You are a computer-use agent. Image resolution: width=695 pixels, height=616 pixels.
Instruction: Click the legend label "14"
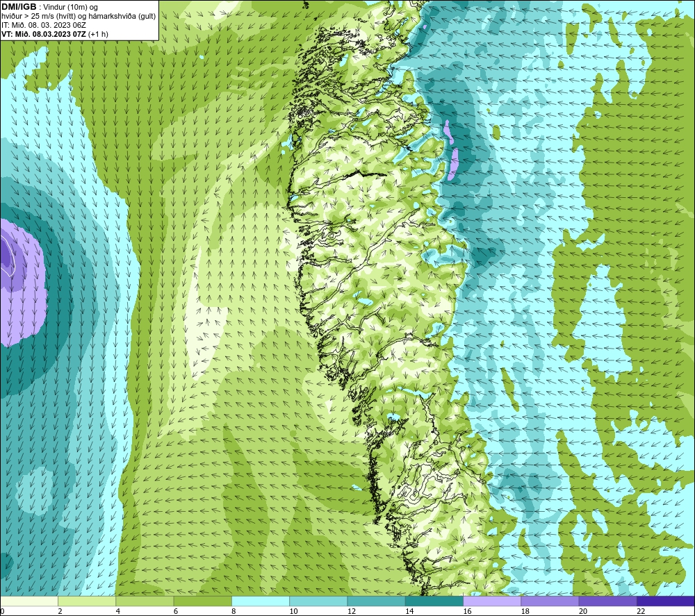coord(409,612)
